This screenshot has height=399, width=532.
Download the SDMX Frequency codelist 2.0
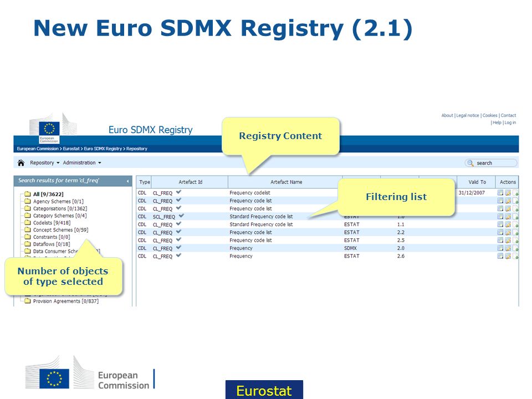pyautogui.click(x=515, y=248)
